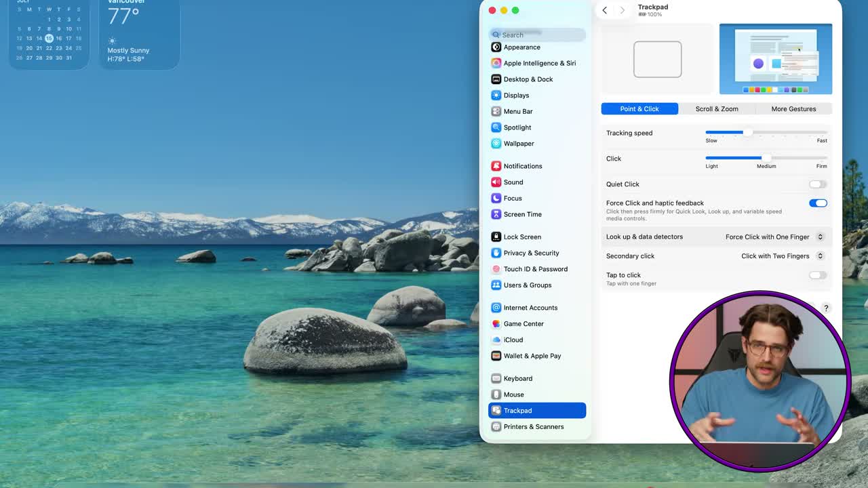868x488 pixels.
Task: Select the Trackpad sidebar icon
Action: click(x=496, y=411)
